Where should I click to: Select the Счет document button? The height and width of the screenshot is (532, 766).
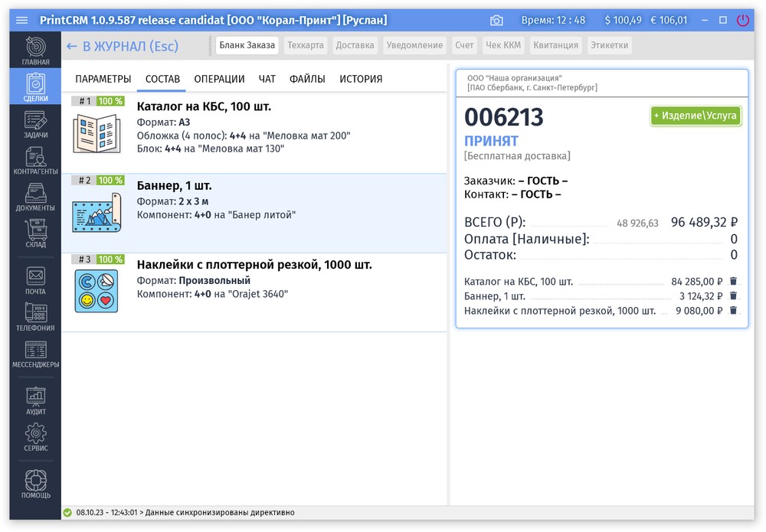coord(464,45)
